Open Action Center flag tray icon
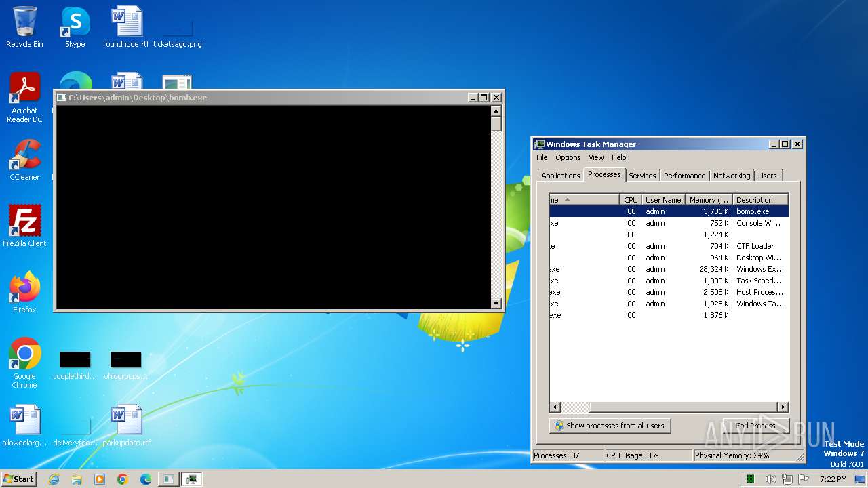Screen dimensions: 868x488 click(804, 479)
